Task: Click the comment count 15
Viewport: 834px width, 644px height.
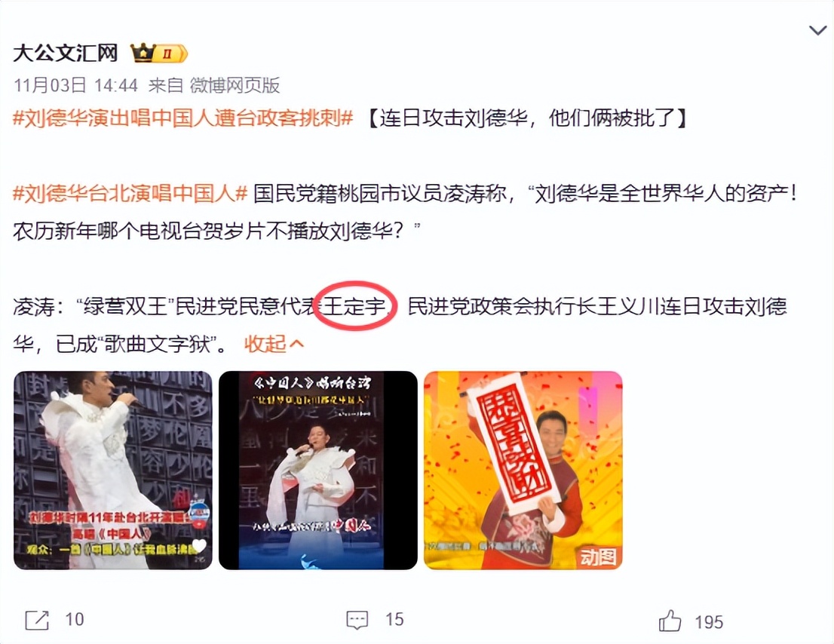Action: [x=394, y=619]
